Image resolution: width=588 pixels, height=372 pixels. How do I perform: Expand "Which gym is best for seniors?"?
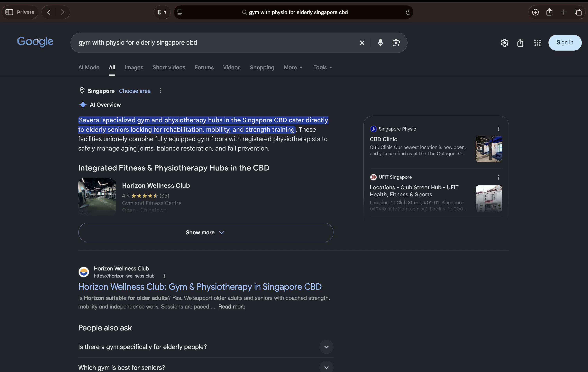click(x=206, y=367)
